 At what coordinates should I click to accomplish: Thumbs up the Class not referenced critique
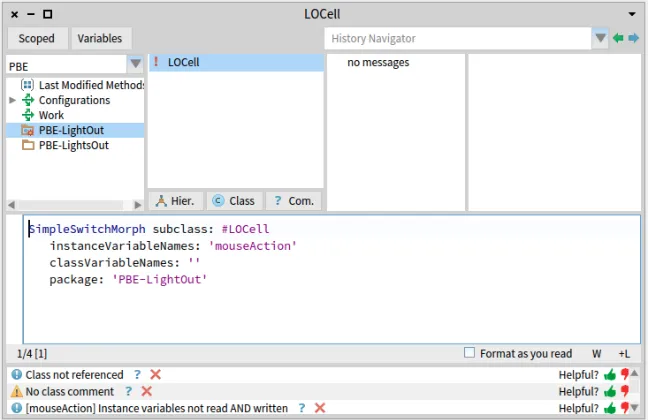[x=610, y=375]
